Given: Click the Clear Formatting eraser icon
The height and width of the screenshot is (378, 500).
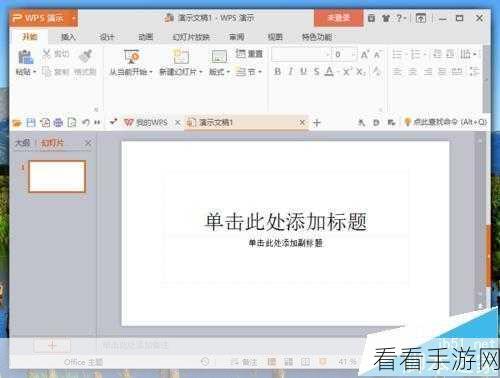Looking at the screenshot, I should tap(377, 71).
